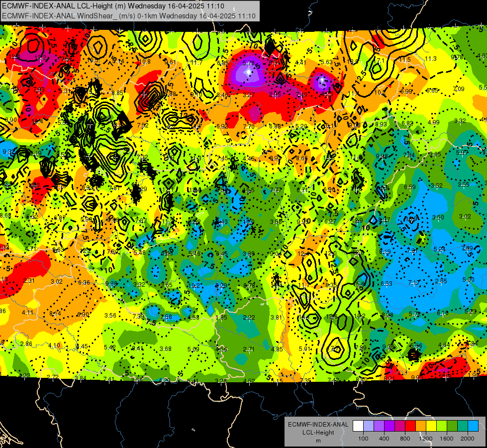Click the grid value 7.52
487x448 pixels.
coord(143,125)
